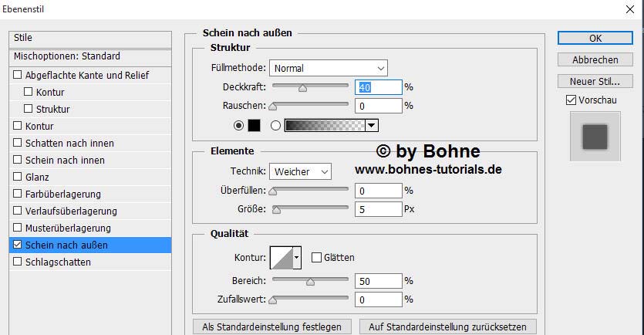Click the gradient preview bar
Image resolution: width=644 pixels, height=335 pixels.
pos(324,125)
